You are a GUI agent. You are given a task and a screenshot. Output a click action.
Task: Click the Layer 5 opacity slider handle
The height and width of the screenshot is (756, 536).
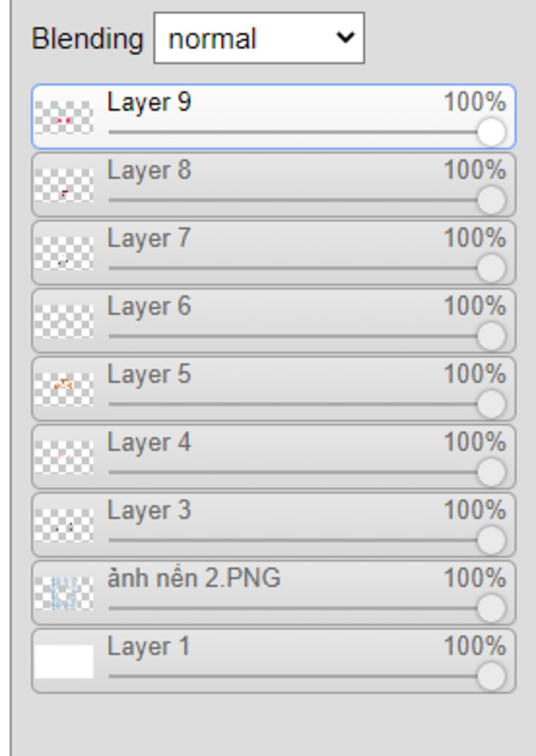point(491,404)
